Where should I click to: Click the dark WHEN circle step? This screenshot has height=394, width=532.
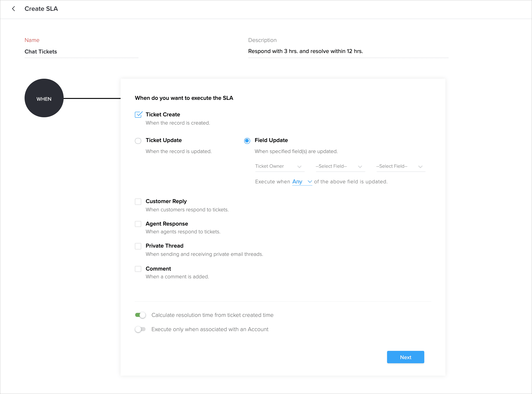(x=44, y=98)
